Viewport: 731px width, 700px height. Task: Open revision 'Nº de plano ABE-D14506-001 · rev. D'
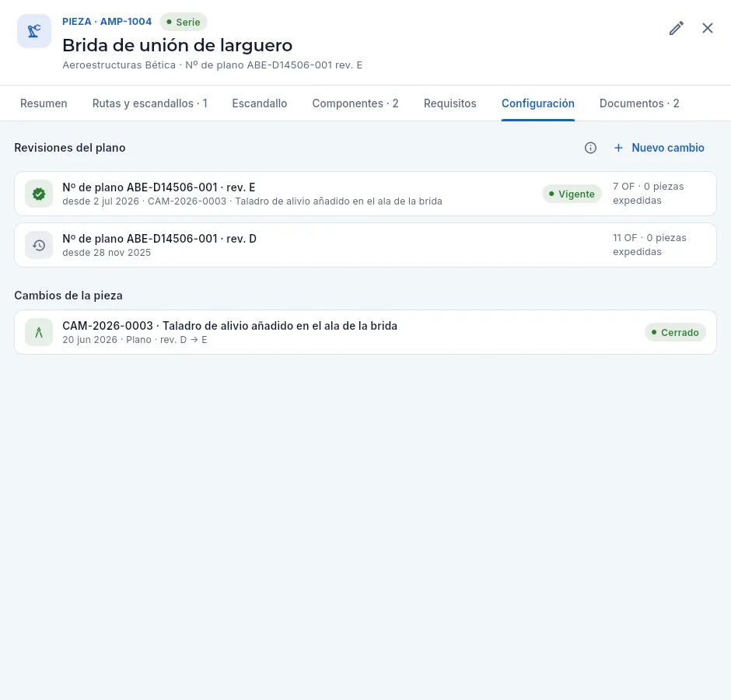point(365,245)
